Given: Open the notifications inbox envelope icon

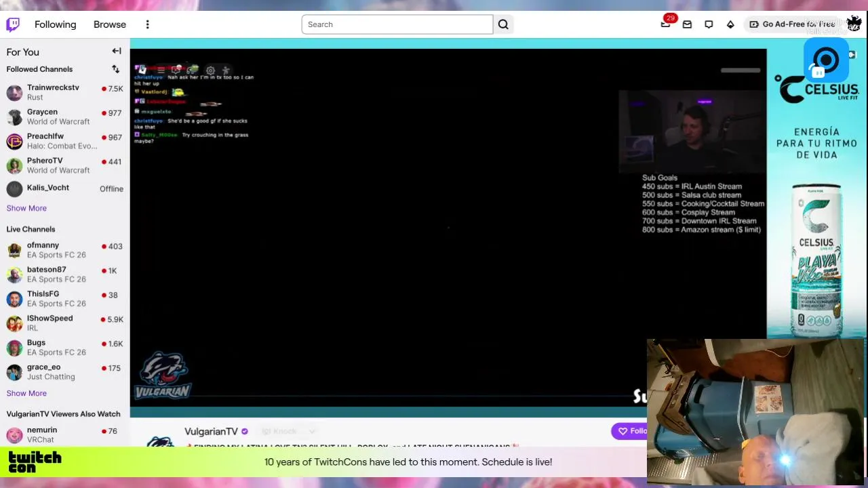Looking at the screenshot, I should pos(687,24).
